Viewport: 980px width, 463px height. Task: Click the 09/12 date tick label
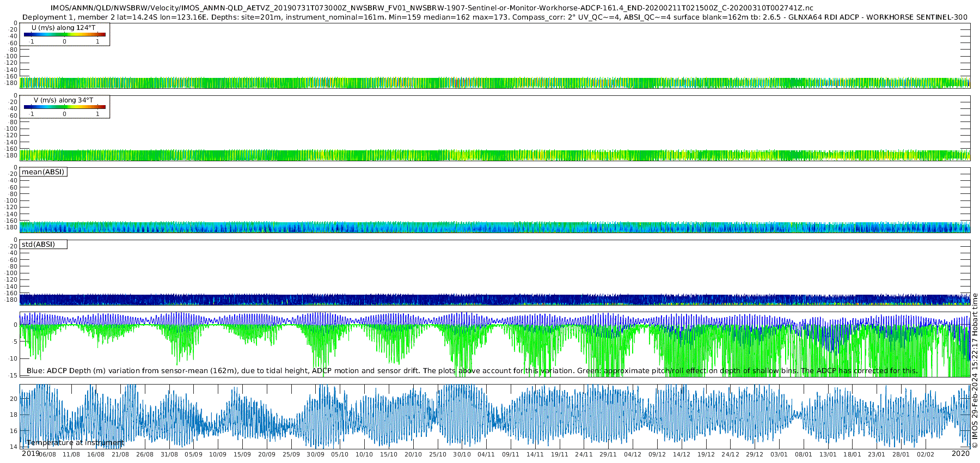[x=657, y=454]
